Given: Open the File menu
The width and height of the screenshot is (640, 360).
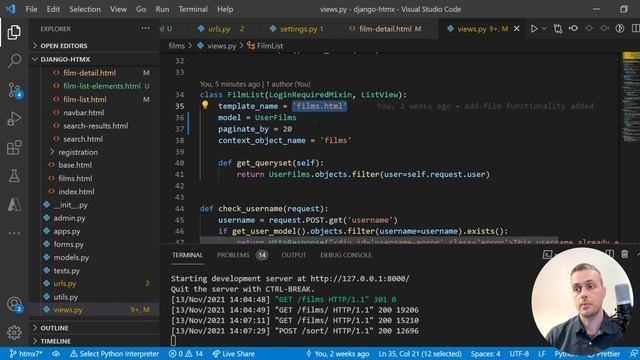Looking at the screenshot, I should 31,9.
